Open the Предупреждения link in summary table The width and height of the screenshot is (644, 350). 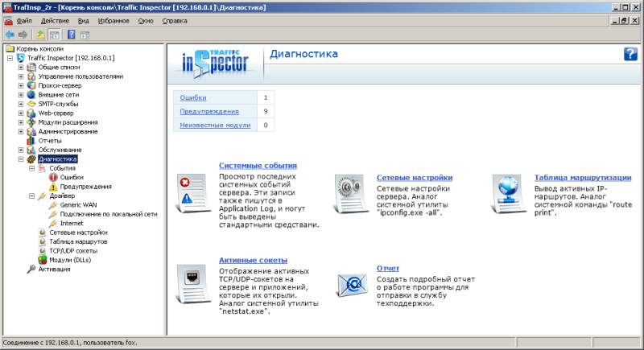click(x=209, y=111)
